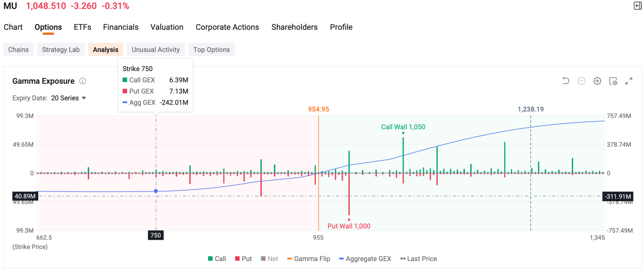Enable the Net series in legend
The image size is (644, 272).
269,259
